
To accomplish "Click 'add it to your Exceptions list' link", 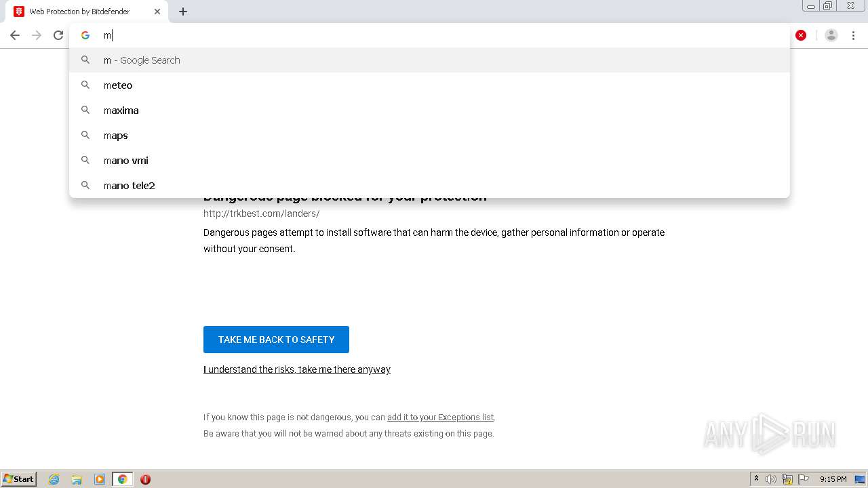I will (x=440, y=418).
